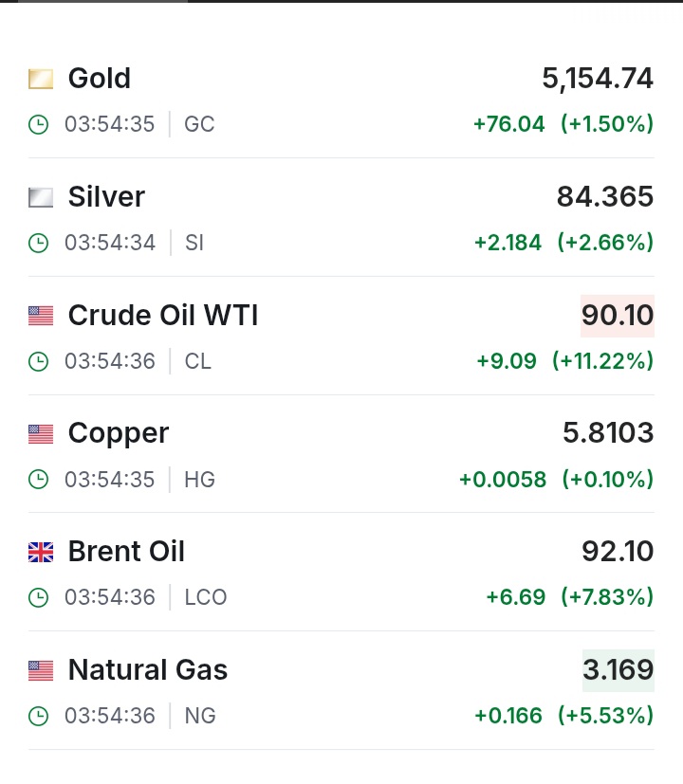Click the clock icon in Gold row
The width and height of the screenshot is (683, 784).
point(39,124)
